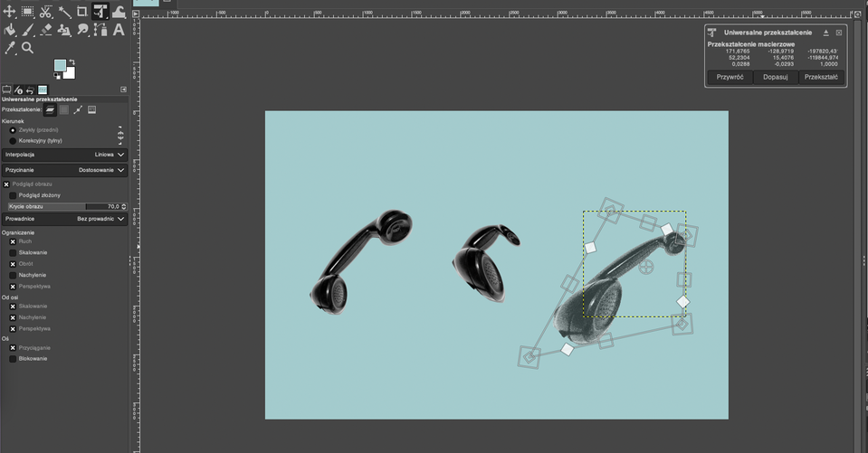Pick the Color Picker eyedropper tool
The image size is (868, 453).
tap(10, 48)
